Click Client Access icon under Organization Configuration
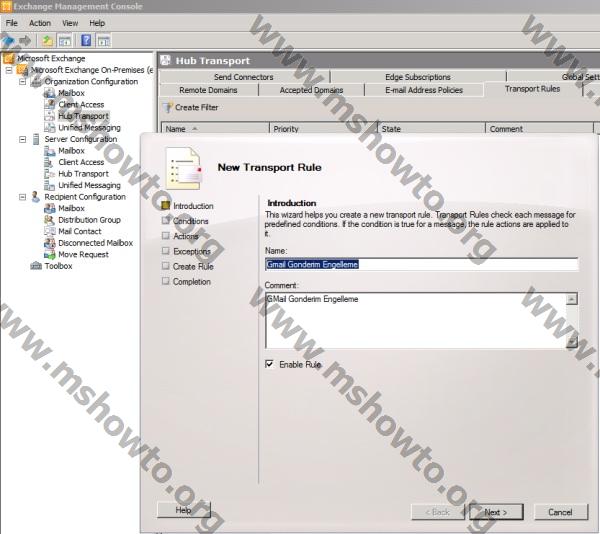Screen dimensions: 600x534 tap(49, 104)
